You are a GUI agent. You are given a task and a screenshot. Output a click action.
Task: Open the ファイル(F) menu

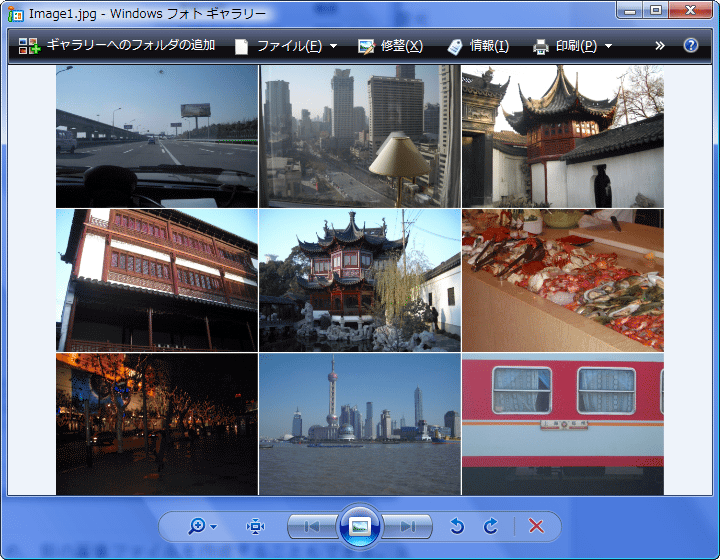click(286, 46)
